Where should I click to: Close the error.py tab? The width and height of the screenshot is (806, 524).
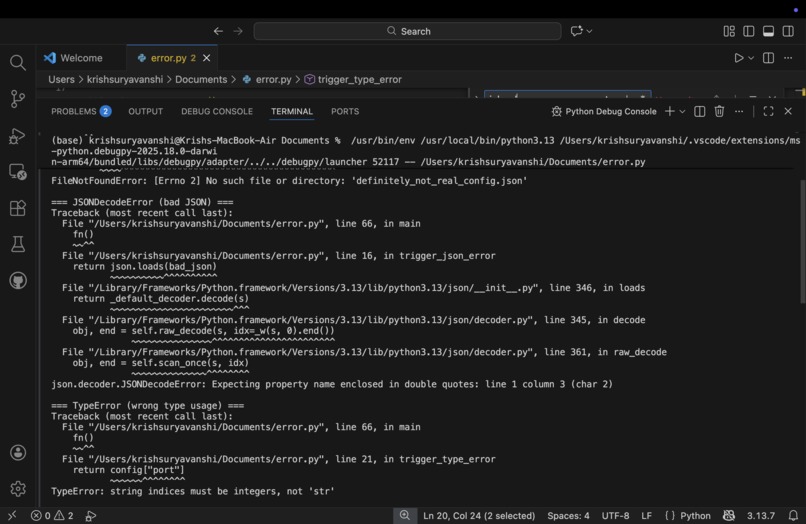(207, 58)
